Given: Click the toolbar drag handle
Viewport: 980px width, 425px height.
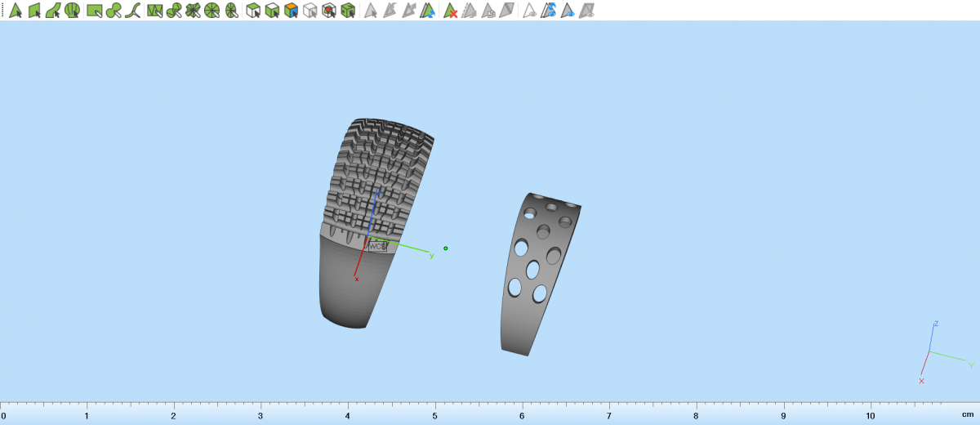Looking at the screenshot, I should (x=3, y=11).
